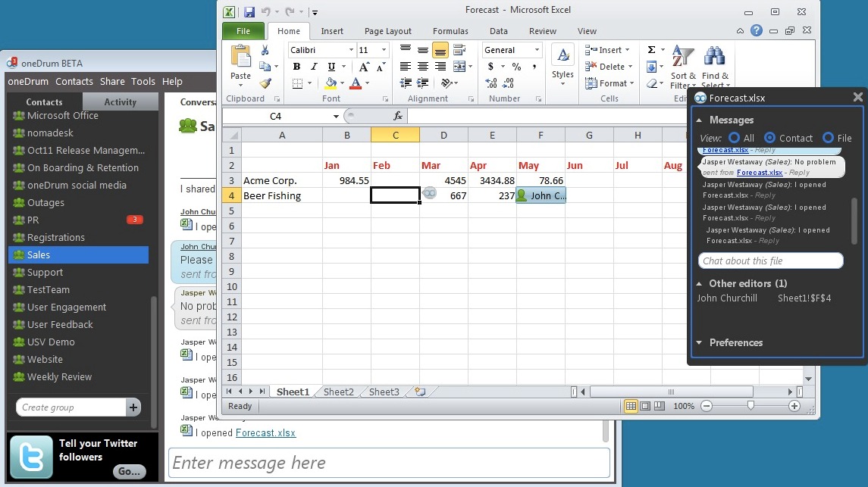Open Excel Help question mark icon
This screenshot has width=868, height=487.
coord(756,30)
